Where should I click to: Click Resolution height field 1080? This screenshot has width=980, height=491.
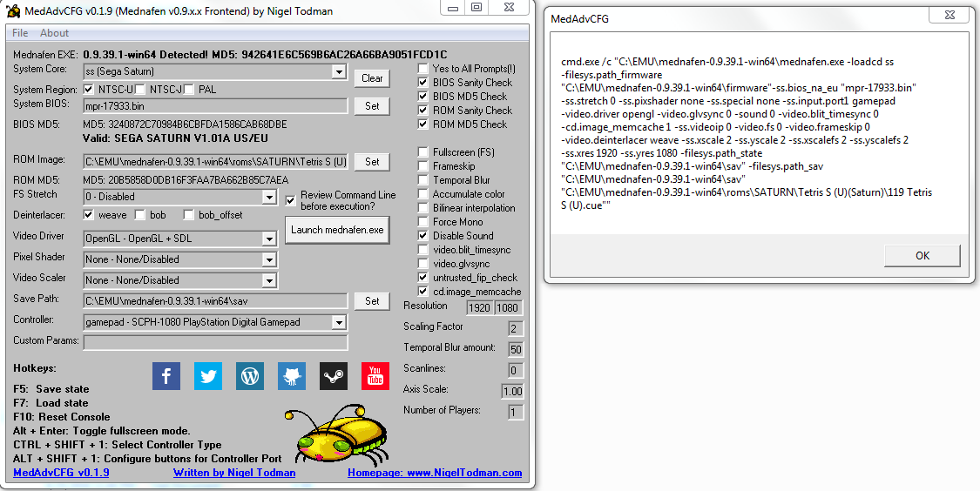pyautogui.click(x=508, y=308)
